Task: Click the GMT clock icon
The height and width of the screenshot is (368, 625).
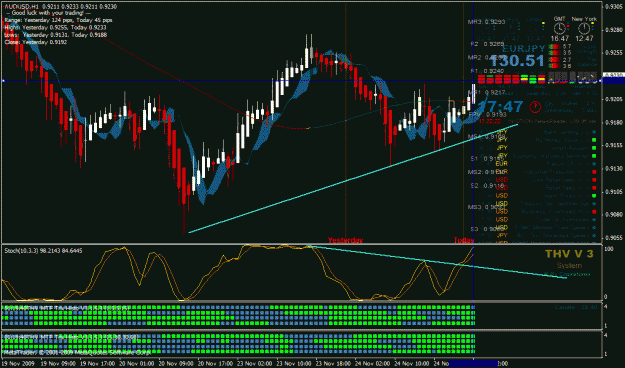Action: (x=560, y=28)
